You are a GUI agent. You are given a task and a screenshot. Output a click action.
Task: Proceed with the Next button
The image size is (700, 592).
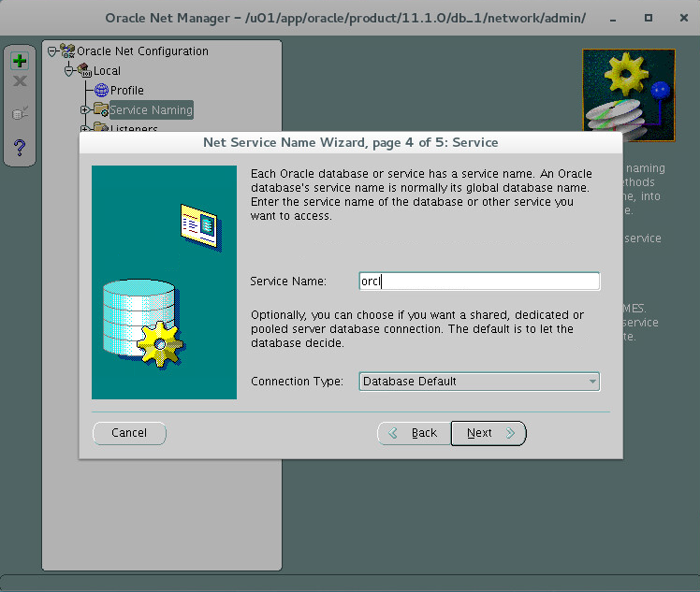(489, 433)
